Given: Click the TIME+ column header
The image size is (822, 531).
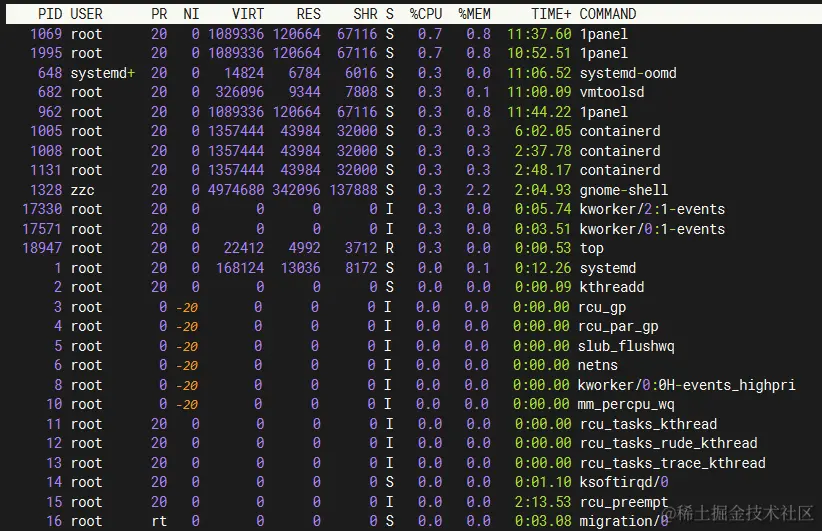Looking at the screenshot, I should coord(551,14).
